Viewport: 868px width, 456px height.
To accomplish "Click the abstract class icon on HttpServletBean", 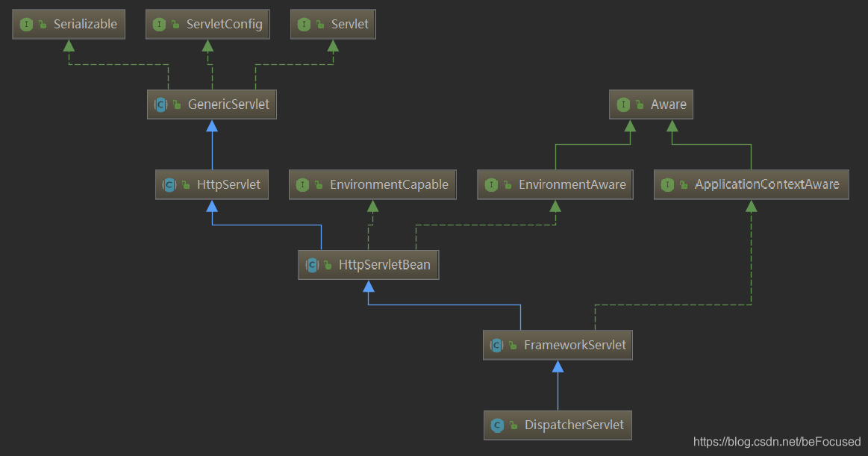I will (312, 265).
